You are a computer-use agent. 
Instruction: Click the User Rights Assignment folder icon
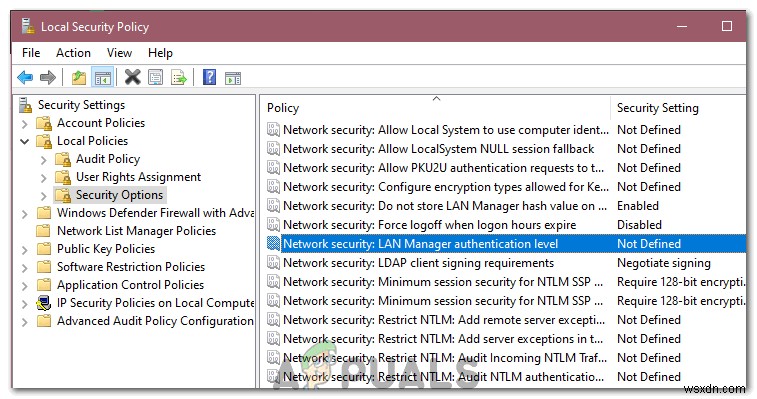63,177
